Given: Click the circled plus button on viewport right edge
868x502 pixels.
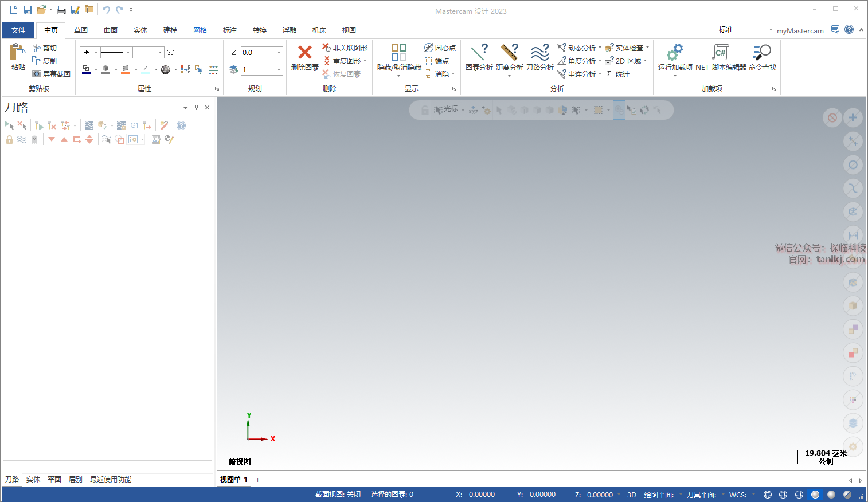Looking at the screenshot, I should [853, 117].
